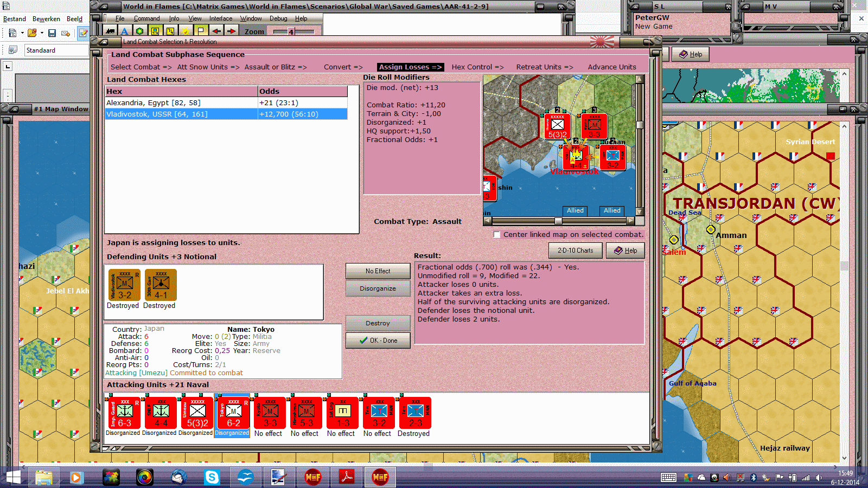Select the Vladivostok 3-2 defending unit
Image resolution: width=868 pixels, height=488 pixels.
coord(124,285)
